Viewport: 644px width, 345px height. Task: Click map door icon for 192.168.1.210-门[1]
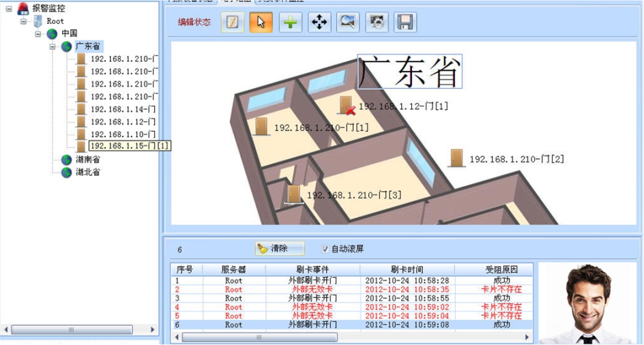coord(261,127)
